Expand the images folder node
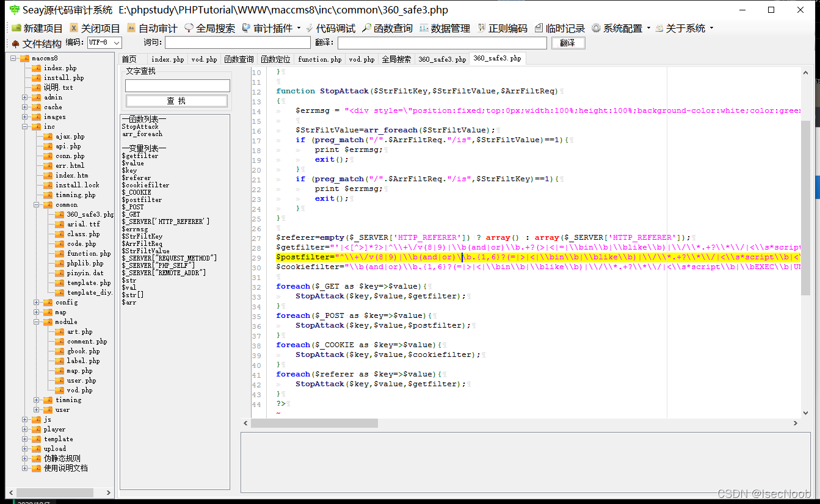The image size is (820, 504). tap(25, 117)
